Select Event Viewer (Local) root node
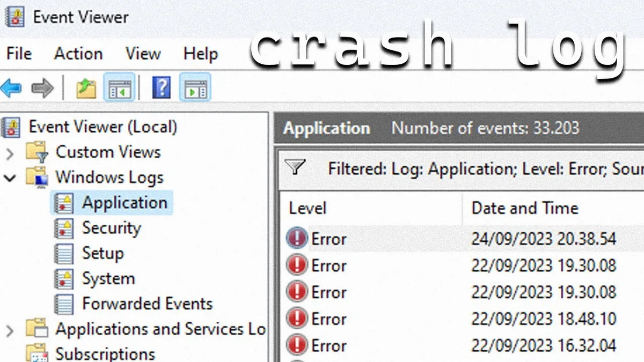The image size is (644, 362). click(103, 127)
